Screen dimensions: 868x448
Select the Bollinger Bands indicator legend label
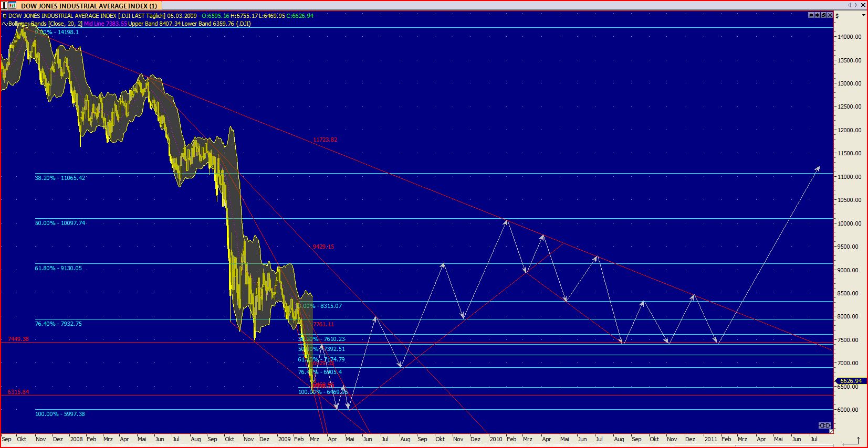click(45, 24)
